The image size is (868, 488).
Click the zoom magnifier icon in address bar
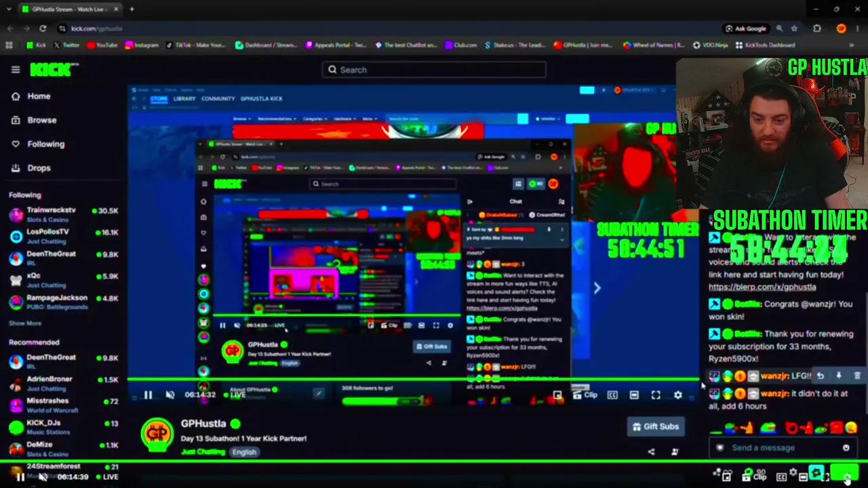779,28
